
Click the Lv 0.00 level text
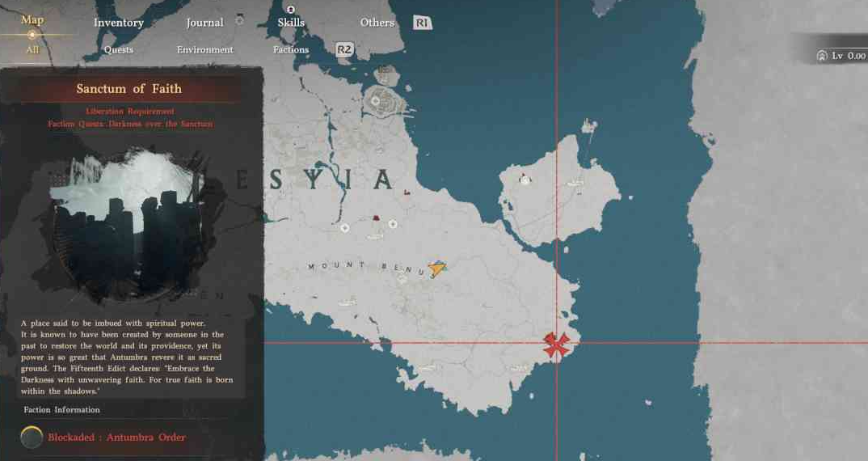pyautogui.click(x=849, y=56)
